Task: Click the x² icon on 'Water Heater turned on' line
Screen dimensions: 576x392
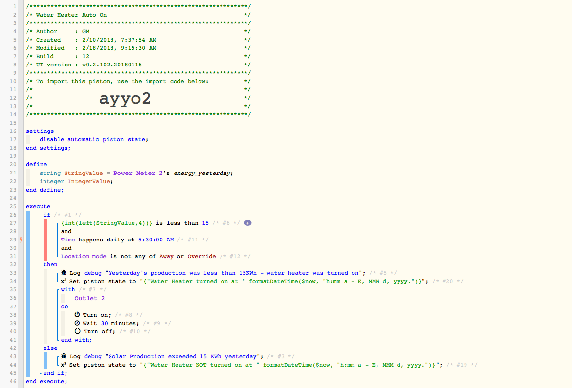Action: [x=64, y=281]
